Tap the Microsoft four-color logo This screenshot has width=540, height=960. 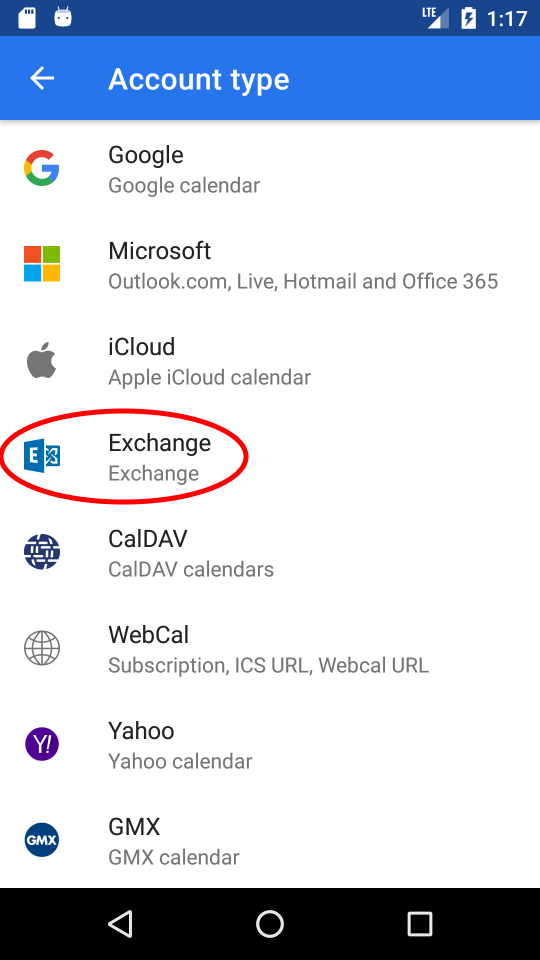(42, 264)
